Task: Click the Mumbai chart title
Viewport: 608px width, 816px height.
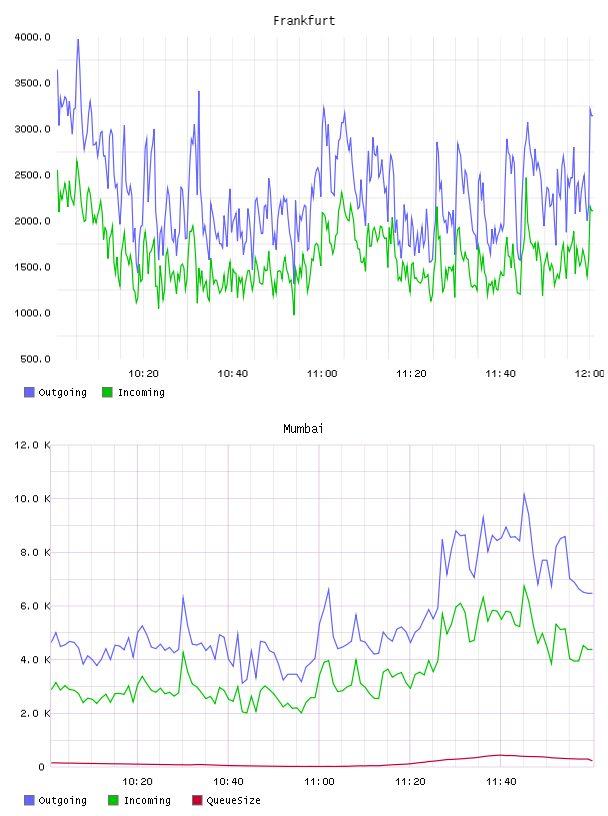Action: point(303,429)
